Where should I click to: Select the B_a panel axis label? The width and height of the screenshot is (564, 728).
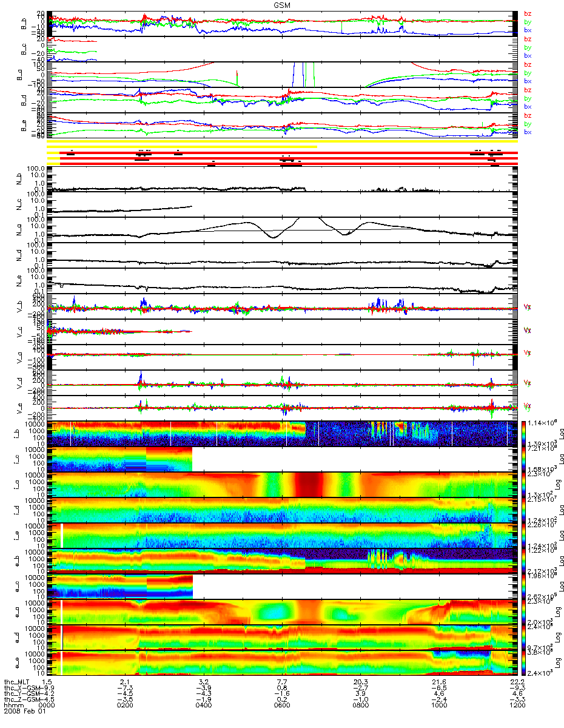21,74
